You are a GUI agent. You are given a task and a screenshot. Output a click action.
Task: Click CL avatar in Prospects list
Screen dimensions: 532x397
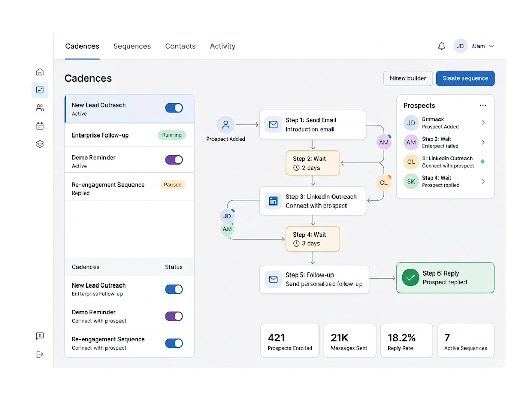pyautogui.click(x=411, y=162)
